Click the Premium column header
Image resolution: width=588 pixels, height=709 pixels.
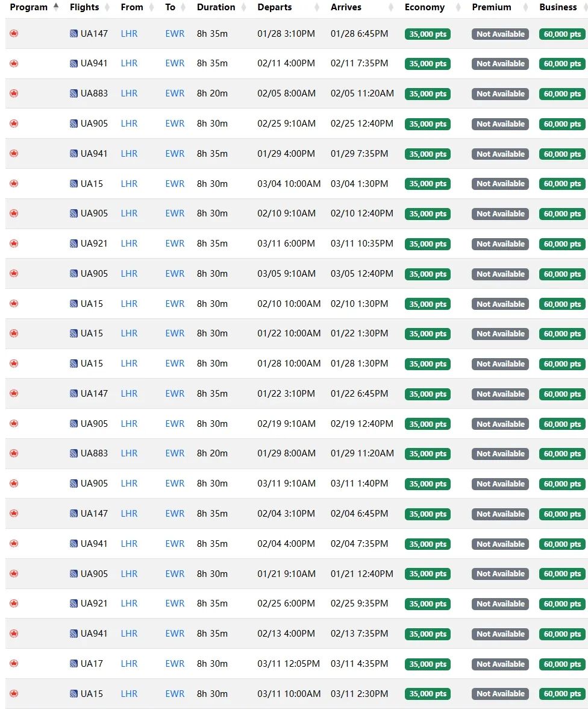pyautogui.click(x=491, y=7)
